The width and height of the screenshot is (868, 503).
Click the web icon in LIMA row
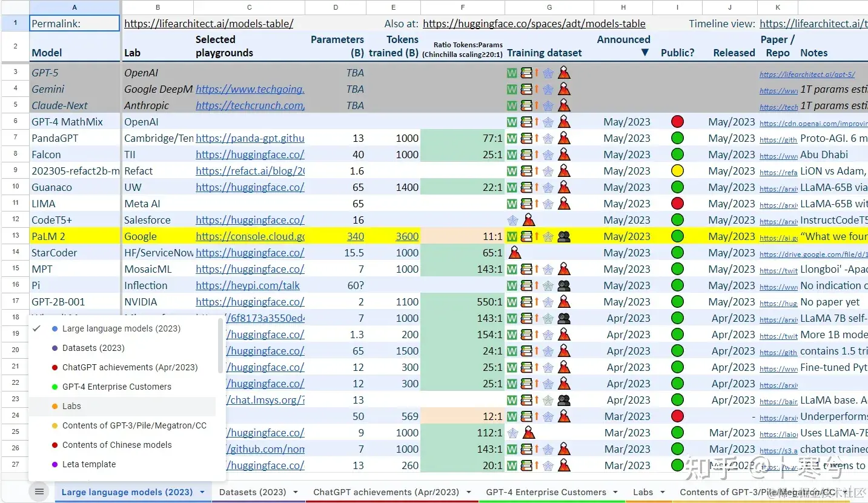coord(548,204)
